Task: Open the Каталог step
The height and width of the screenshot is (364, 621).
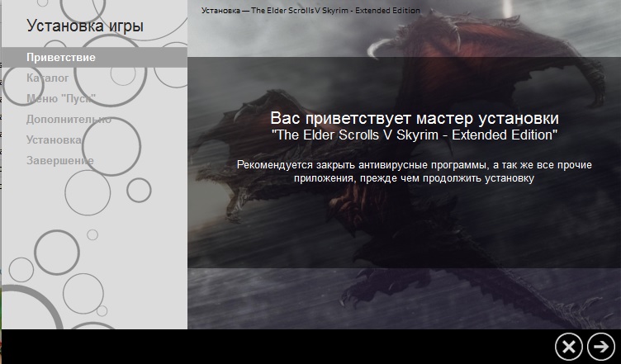Action: tap(48, 78)
